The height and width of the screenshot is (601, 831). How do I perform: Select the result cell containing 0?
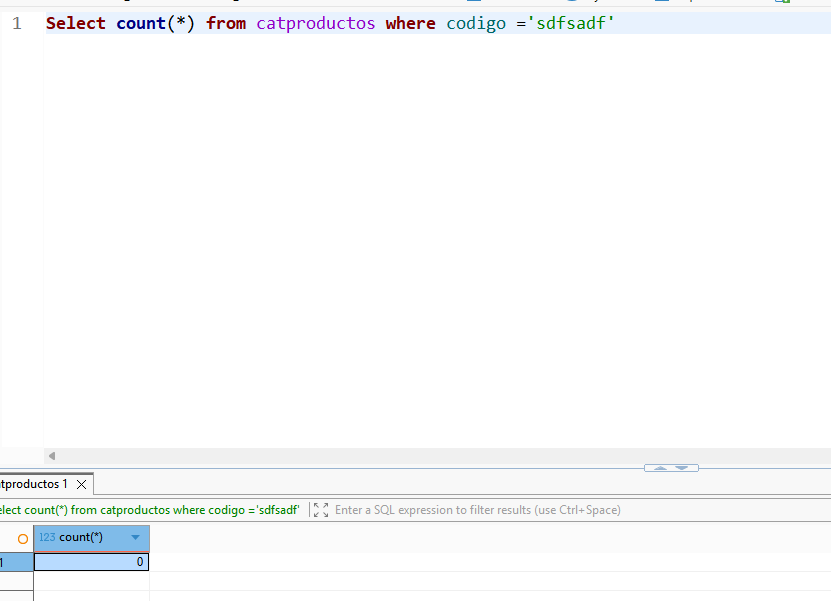point(91,562)
